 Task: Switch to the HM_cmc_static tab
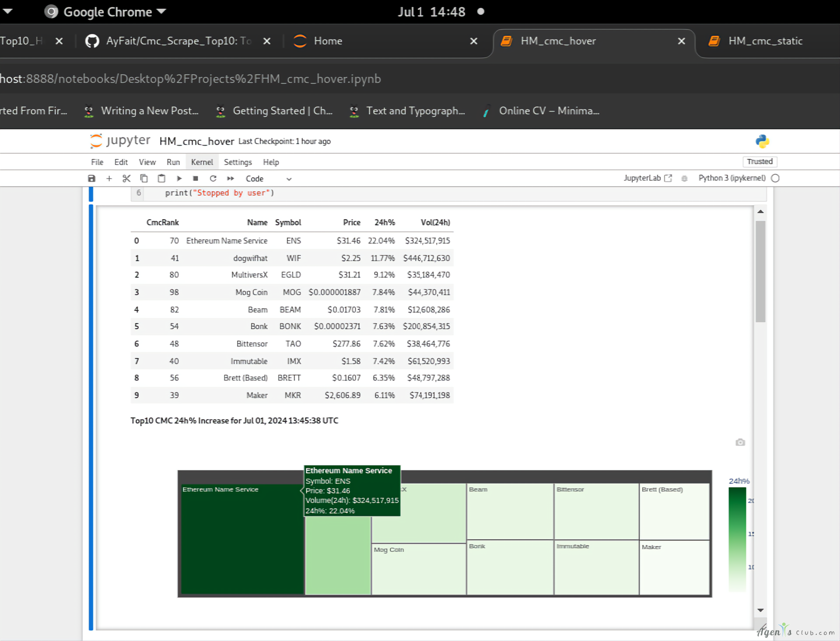point(765,41)
